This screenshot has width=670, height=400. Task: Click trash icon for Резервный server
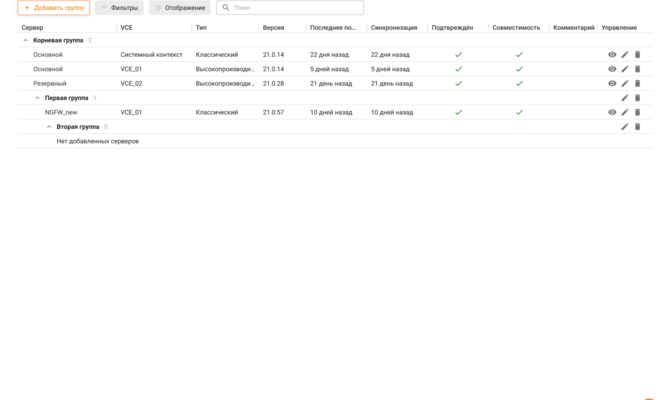click(637, 84)
